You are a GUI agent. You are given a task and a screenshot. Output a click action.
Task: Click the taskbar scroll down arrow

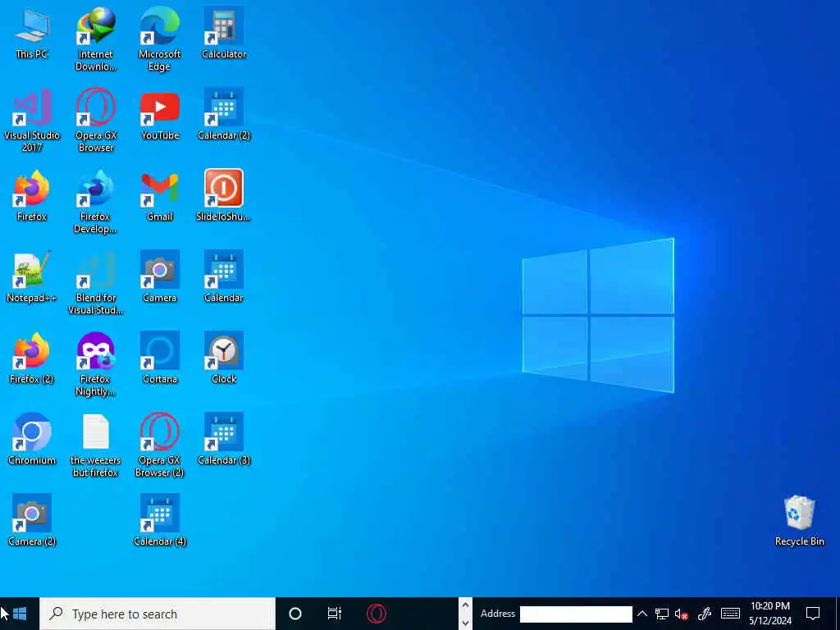(465, 623)
